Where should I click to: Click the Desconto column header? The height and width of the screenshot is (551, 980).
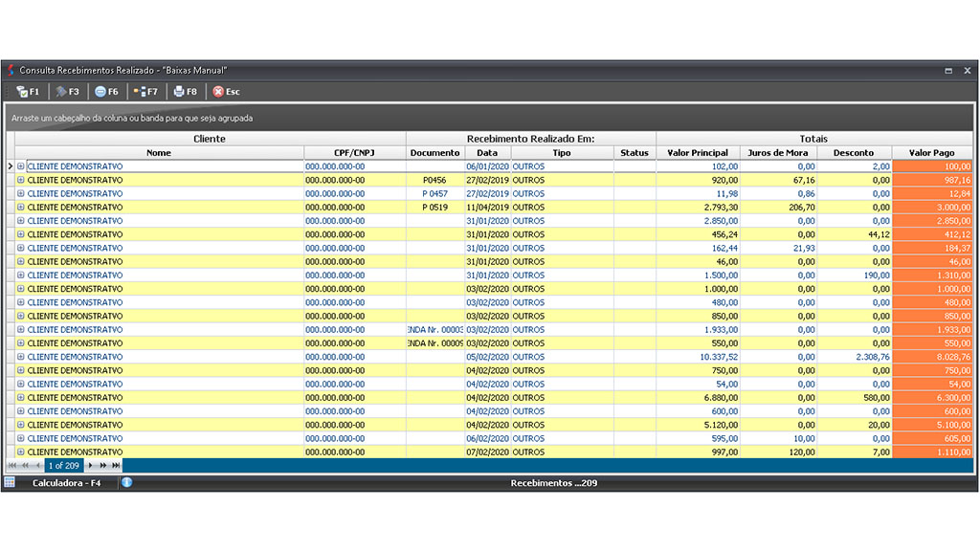click(854, 152)
